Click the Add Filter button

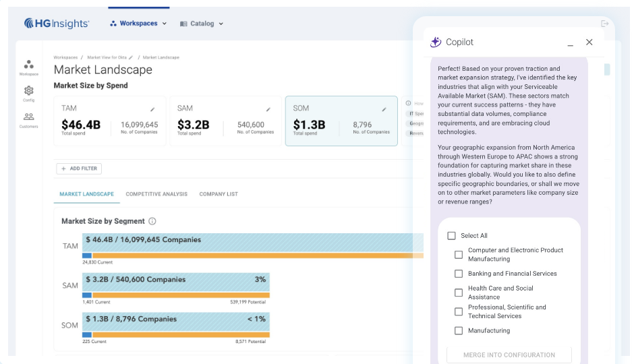(79, 169)
